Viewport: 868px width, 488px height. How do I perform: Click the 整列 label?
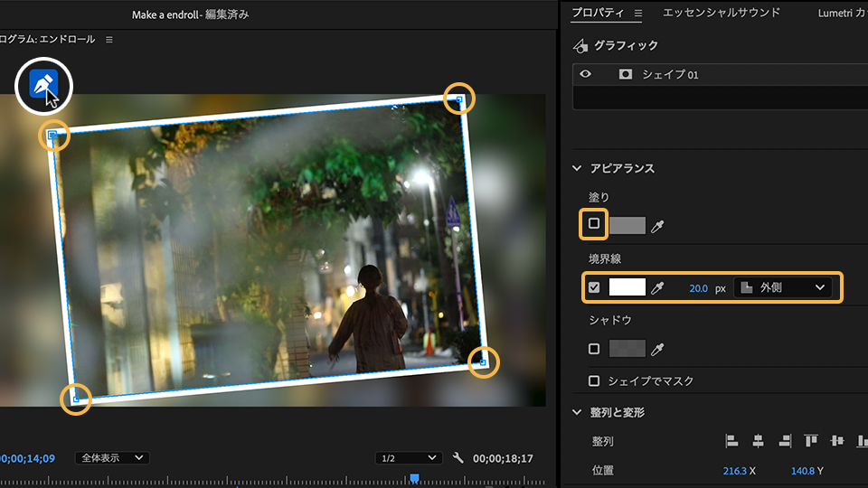(x=603, y=442)
